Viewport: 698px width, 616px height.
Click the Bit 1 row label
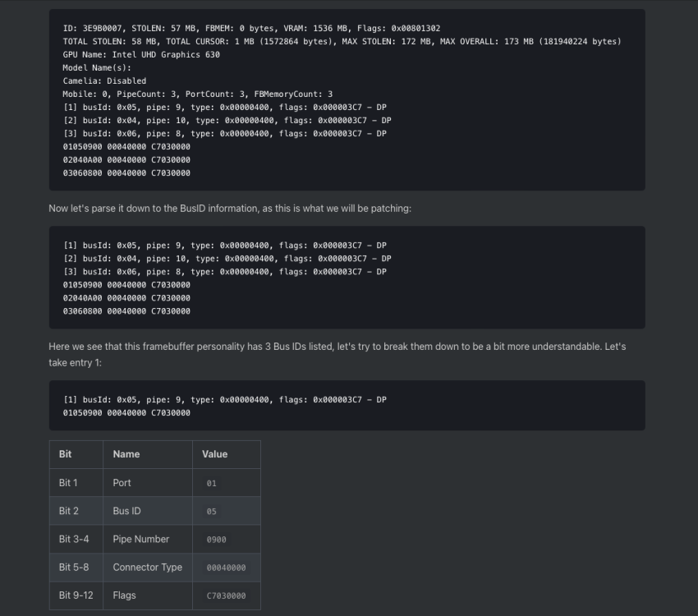click(68, 483)
